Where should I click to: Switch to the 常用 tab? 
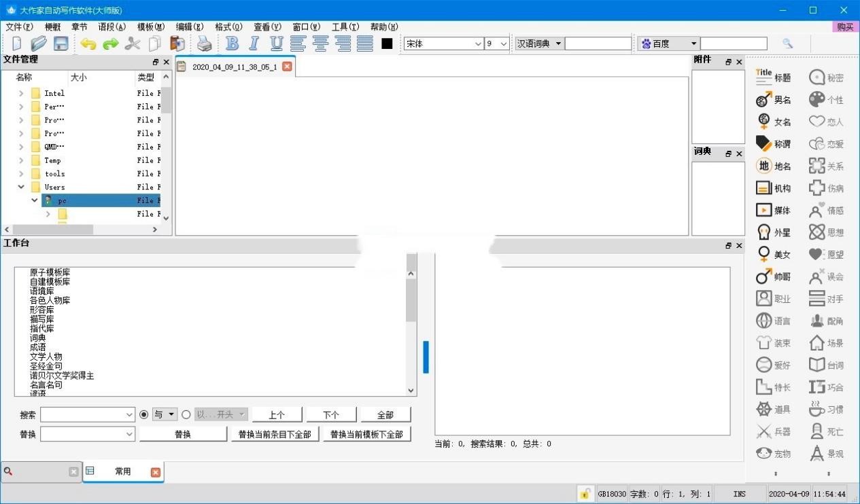(x=122, y=471)
